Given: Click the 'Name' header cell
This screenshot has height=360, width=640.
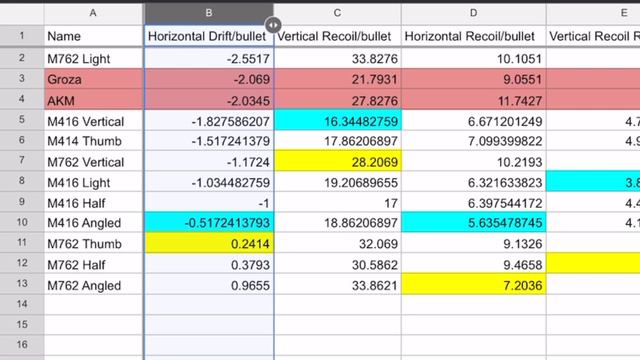Looking at the screenshot, I should [x=93, y=36].
